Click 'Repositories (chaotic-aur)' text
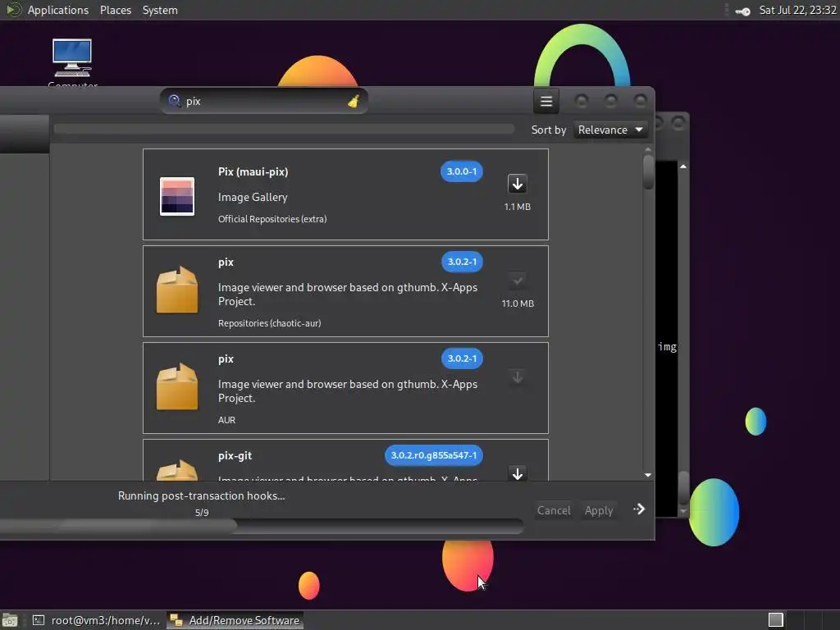Image resolution: width=840 pixels, height=630 pixels. 269,323
